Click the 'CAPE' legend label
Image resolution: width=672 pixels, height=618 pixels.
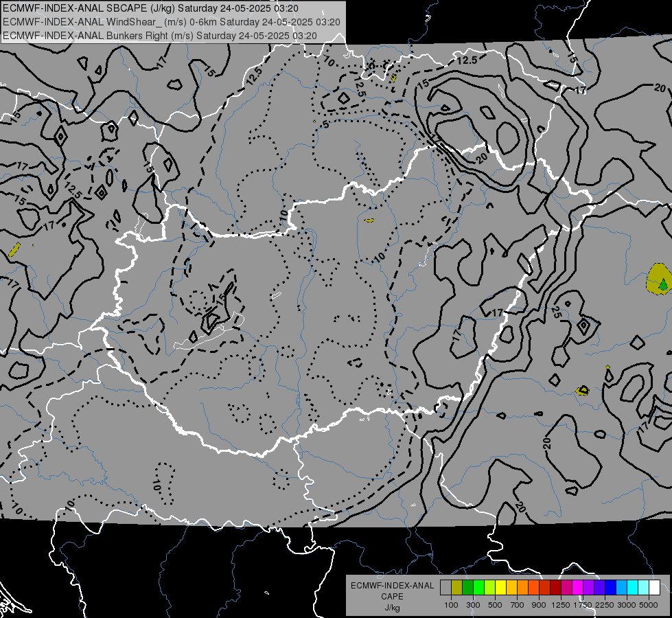[x=392, y=597]
